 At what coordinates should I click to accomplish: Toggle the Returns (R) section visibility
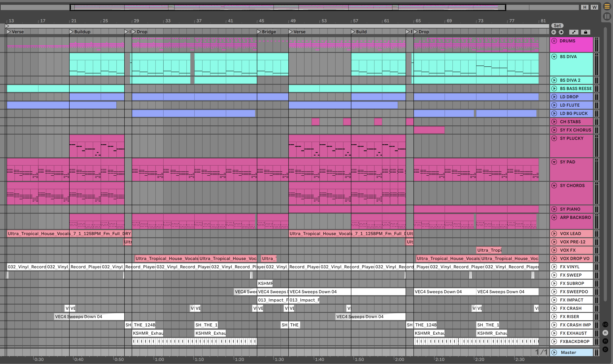click(x=605, y=333)
